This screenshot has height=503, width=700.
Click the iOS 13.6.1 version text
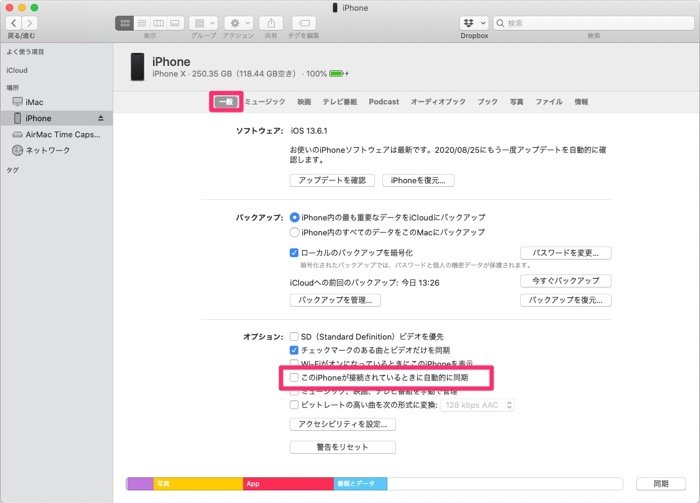pos(309,131)
